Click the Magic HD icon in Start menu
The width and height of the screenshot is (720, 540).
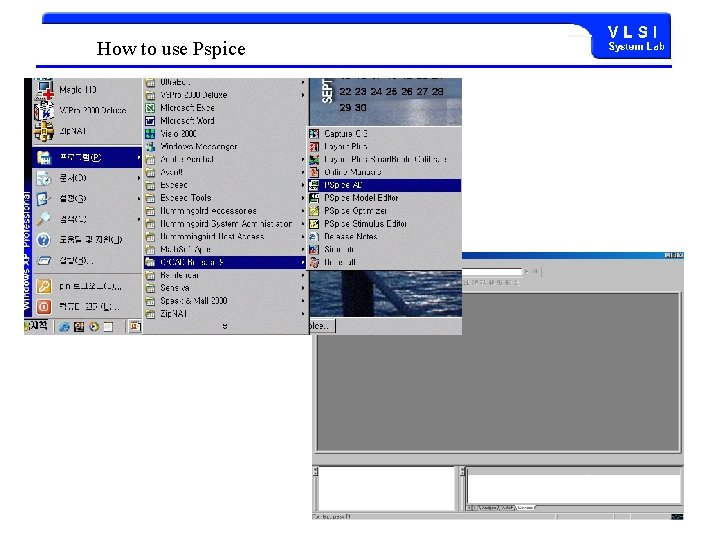(x=45, y=89)
